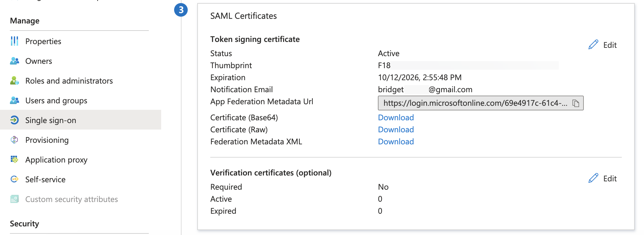Click the Properties sidebar icon

pyautogui.click(x=15, y=41)
